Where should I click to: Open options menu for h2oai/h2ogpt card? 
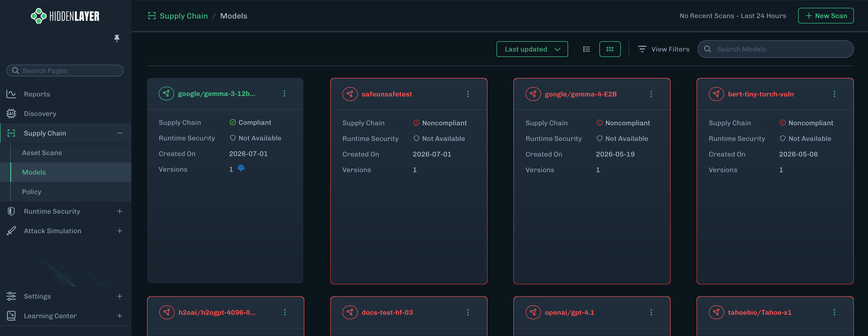pyautogui.click(x=285, y=312)
